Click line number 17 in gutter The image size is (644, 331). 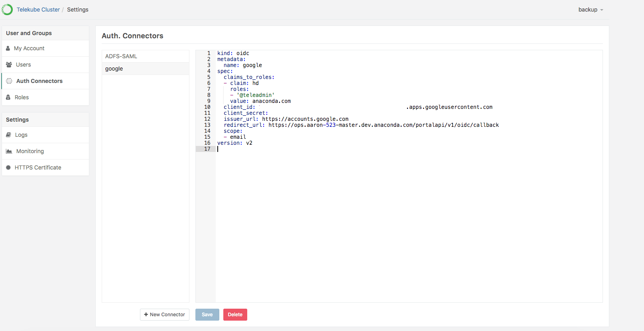coord(207,149)
